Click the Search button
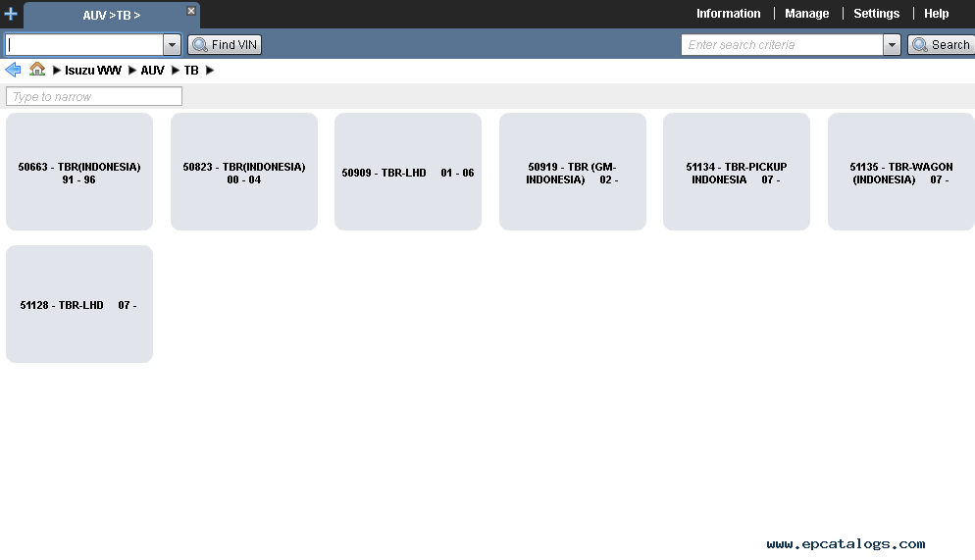The width and height of the screenshot is (975, 560). [942, 45]
